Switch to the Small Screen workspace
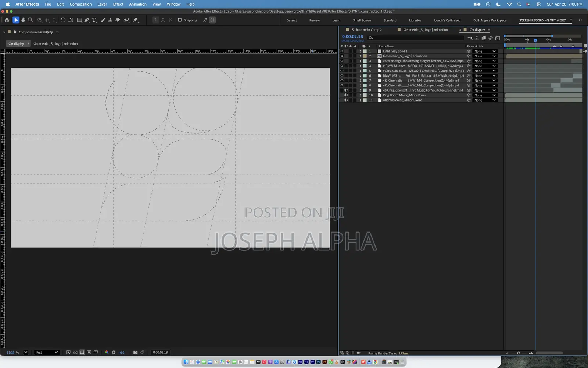 [x=362, y=20]
